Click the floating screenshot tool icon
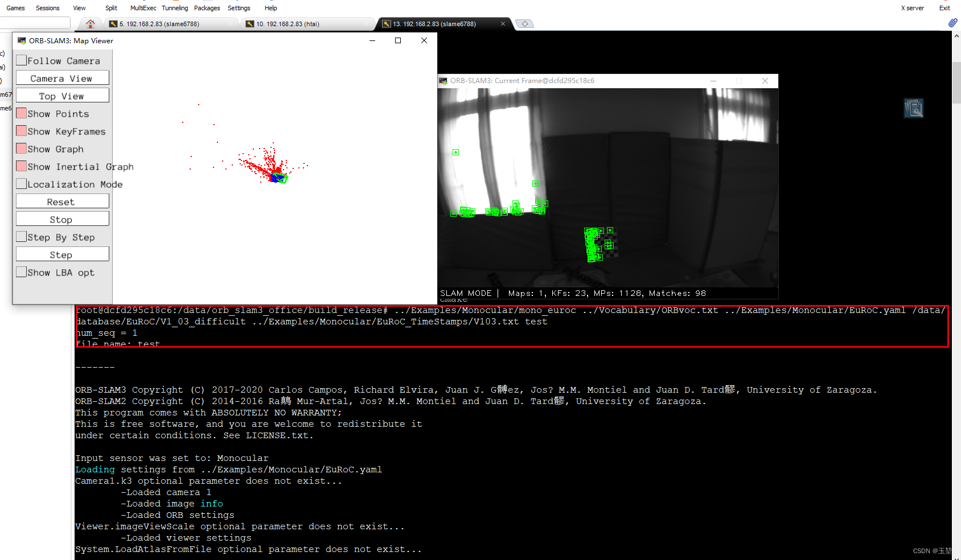Viewport: 961px width, 560px height. 913,108
